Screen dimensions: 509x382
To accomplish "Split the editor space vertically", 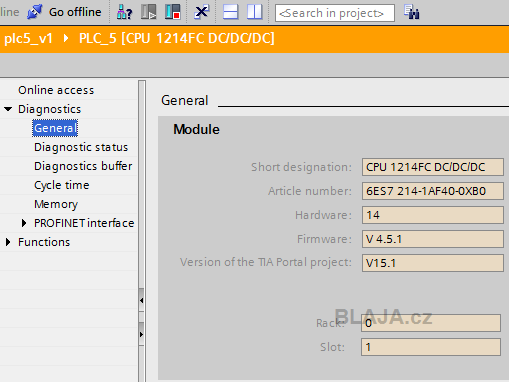I will pos(255,12).
